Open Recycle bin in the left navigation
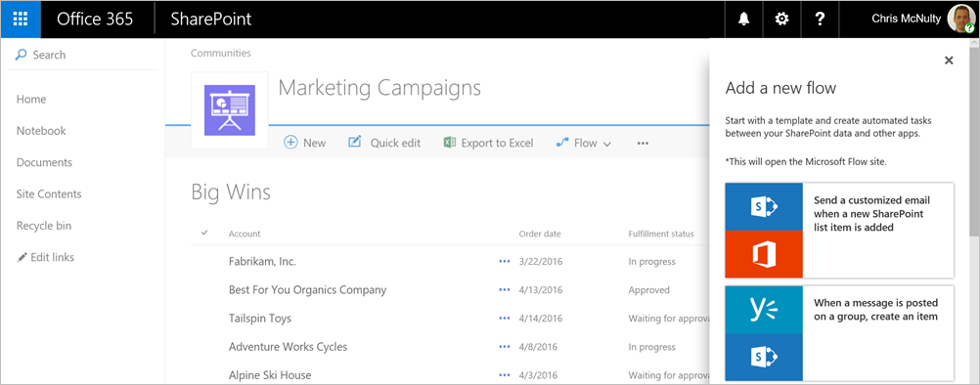The height and width of the screenshot is (385, 980). click(x=44, y=226)
